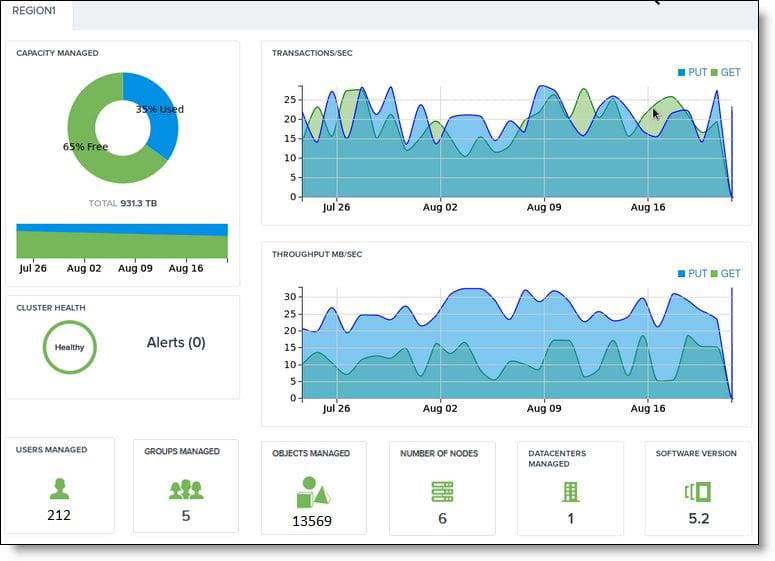Click the Number of Nodes server icon
Viewport: 775px width, 561px height.
(x=442, y=492)
